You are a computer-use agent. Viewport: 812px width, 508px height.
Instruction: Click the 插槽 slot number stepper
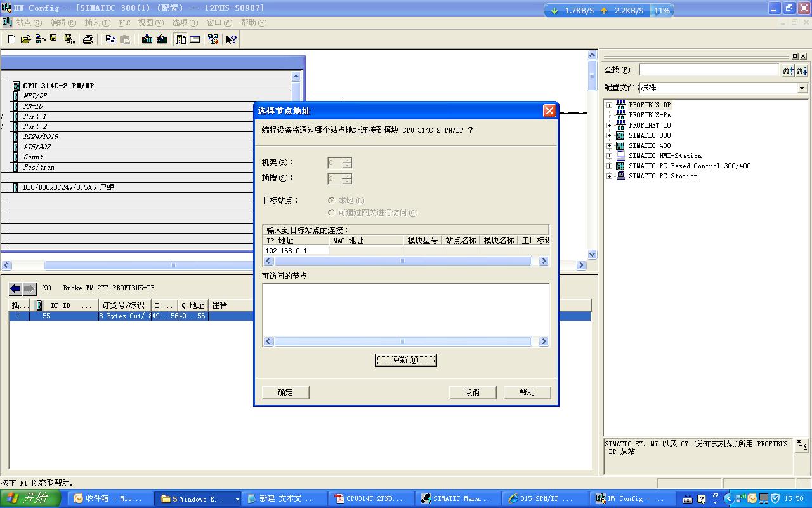pos(346,179)
